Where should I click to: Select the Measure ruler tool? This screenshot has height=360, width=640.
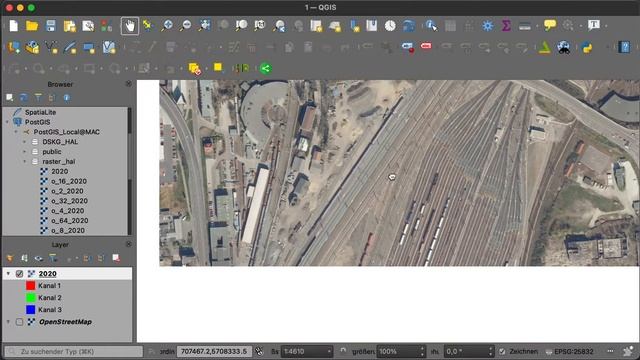click(x=525, y=27)
